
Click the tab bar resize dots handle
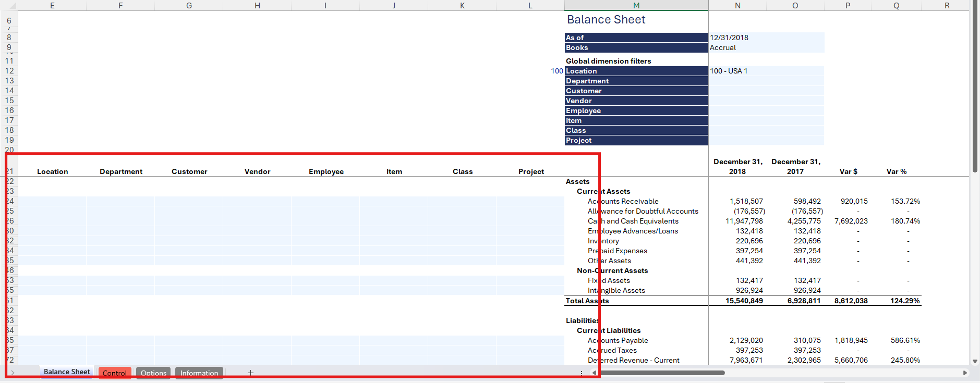(x=582, y=373)
